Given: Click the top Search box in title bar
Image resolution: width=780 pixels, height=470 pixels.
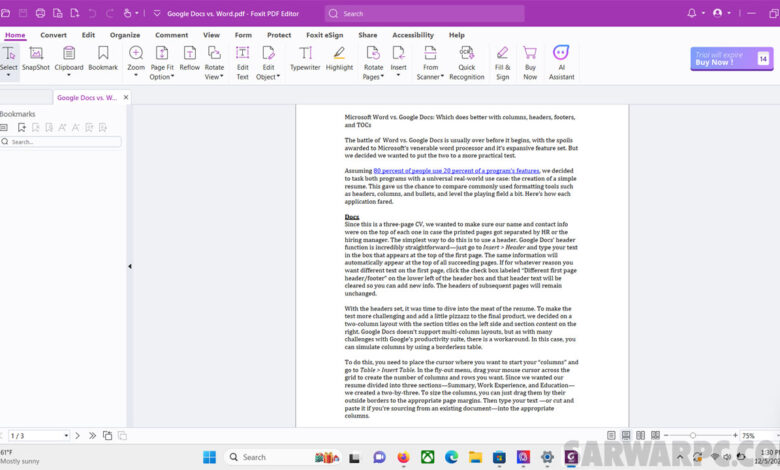Looking at the screenshot, I should coord(424,13).
